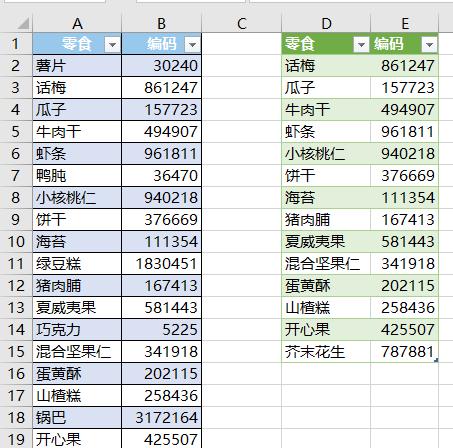Select 夏威夷果 in column A
This screenshot has height=448, width=453.
click(x=77, y=308)
